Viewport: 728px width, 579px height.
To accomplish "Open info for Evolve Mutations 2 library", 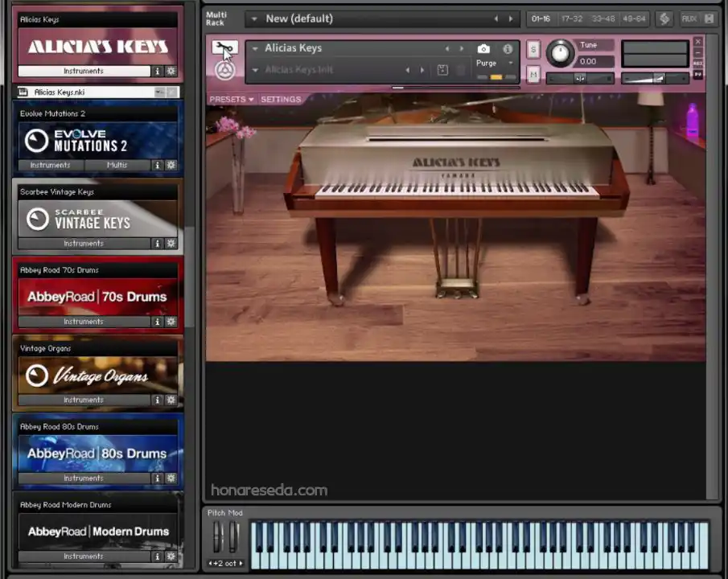I will point(158,165).
